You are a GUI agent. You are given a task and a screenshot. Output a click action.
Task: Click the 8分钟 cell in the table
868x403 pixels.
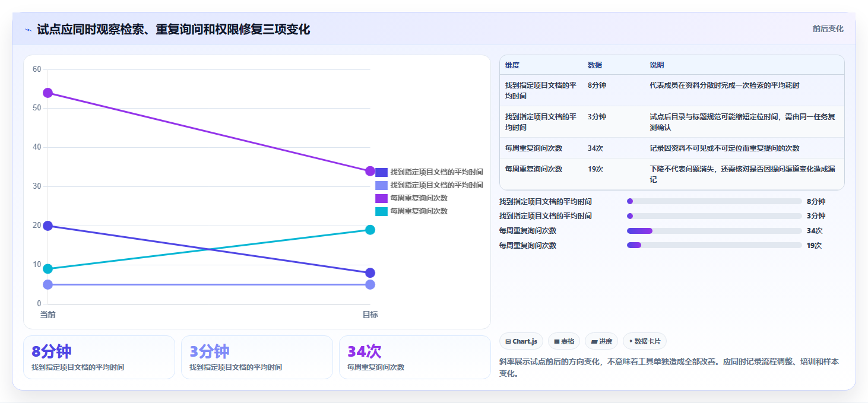(x=597, y=85)
